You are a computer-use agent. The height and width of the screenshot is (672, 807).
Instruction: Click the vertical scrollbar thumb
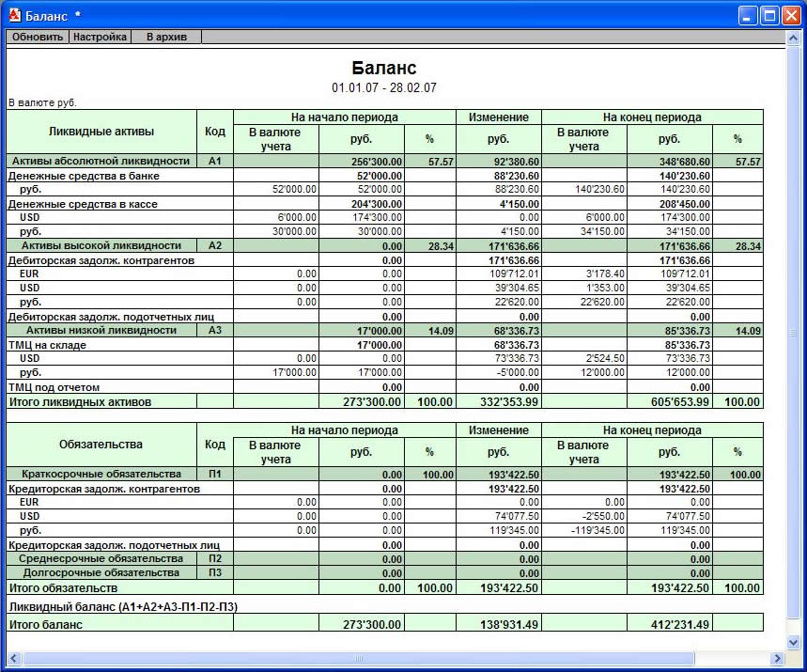[x=793, y=332]
